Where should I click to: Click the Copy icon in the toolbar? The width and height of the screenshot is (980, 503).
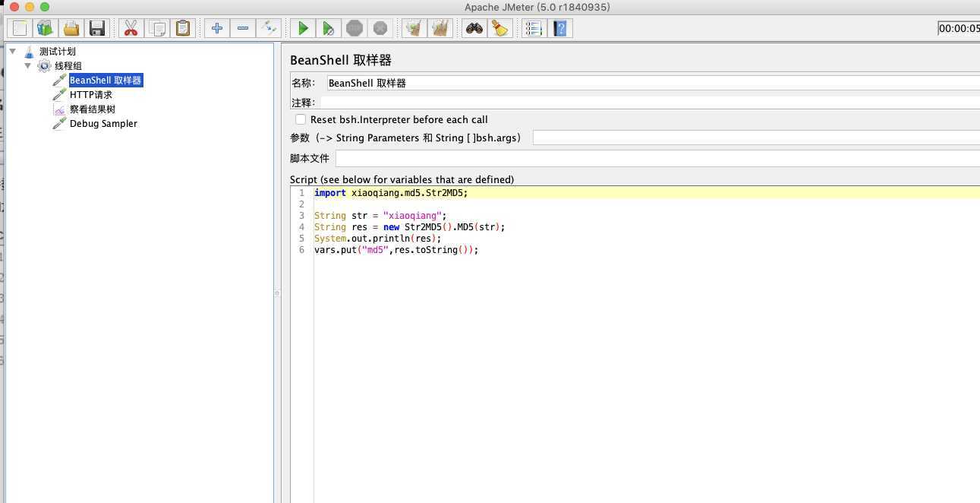(157, 29)
